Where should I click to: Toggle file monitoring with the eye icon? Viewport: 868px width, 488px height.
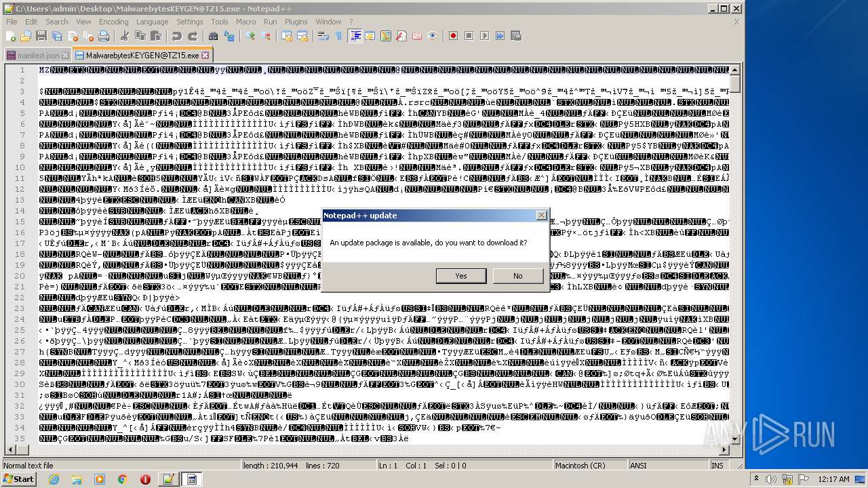point(432,36)
